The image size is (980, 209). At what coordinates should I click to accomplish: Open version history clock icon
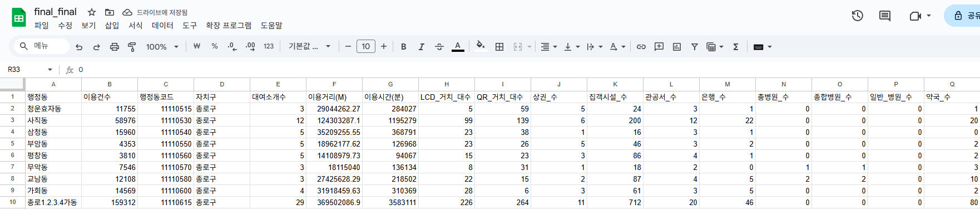[858, 16]
